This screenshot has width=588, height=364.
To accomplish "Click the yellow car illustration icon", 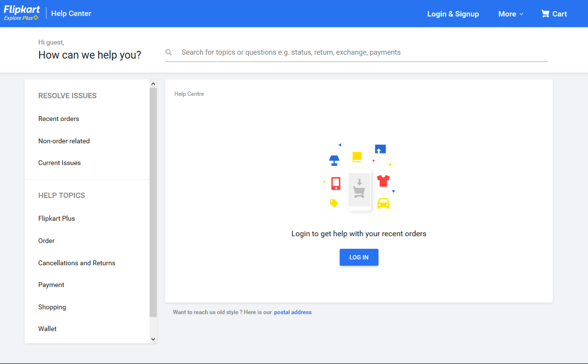I will 383,203.
